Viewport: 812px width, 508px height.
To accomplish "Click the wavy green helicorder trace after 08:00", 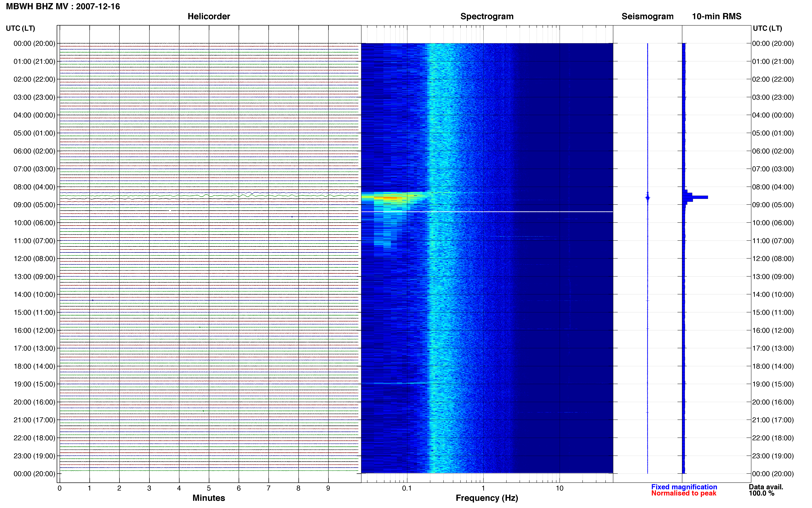I will pyautogui.click(x=209, y=195).
